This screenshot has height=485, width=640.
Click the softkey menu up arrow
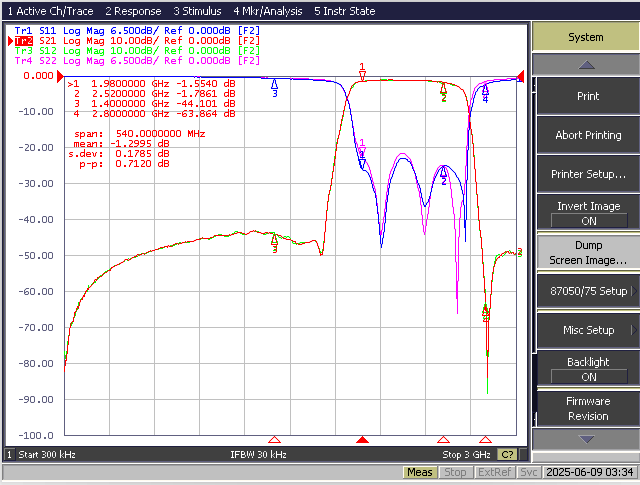[586, 65]
